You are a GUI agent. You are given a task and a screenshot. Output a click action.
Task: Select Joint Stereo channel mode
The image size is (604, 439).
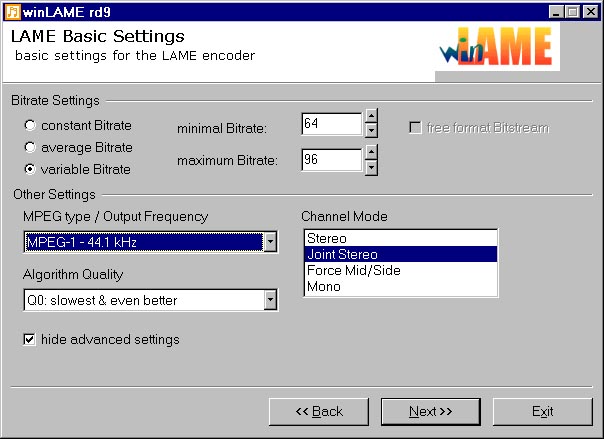click(401, 254)
